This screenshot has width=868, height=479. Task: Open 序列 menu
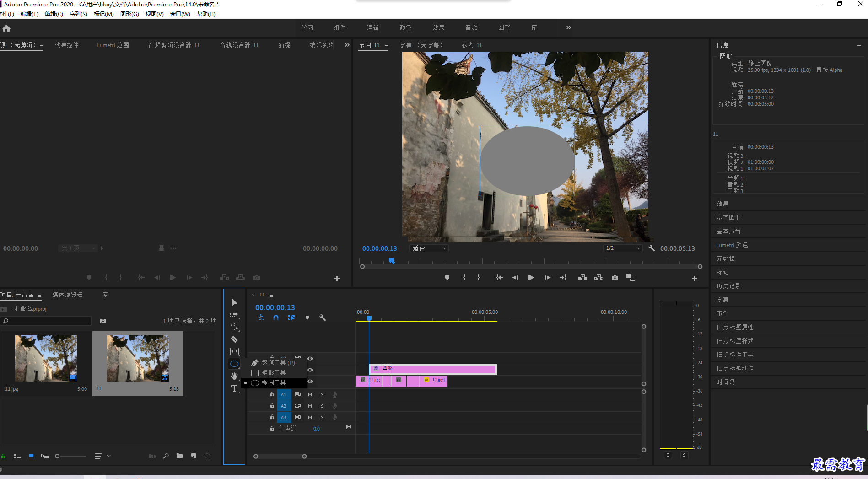point(78,14)
